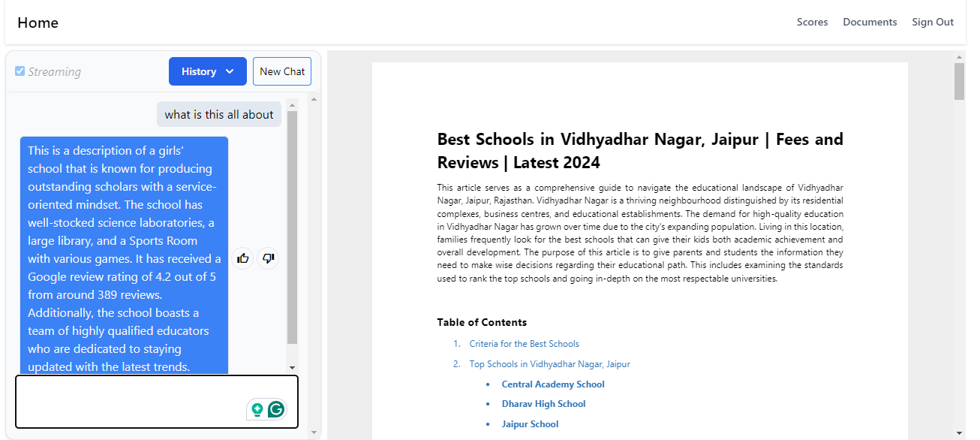This screenshot has width=980, height=440.
Task: Start a New Chat
Action: pyautogui.click(x=282, y=71)
